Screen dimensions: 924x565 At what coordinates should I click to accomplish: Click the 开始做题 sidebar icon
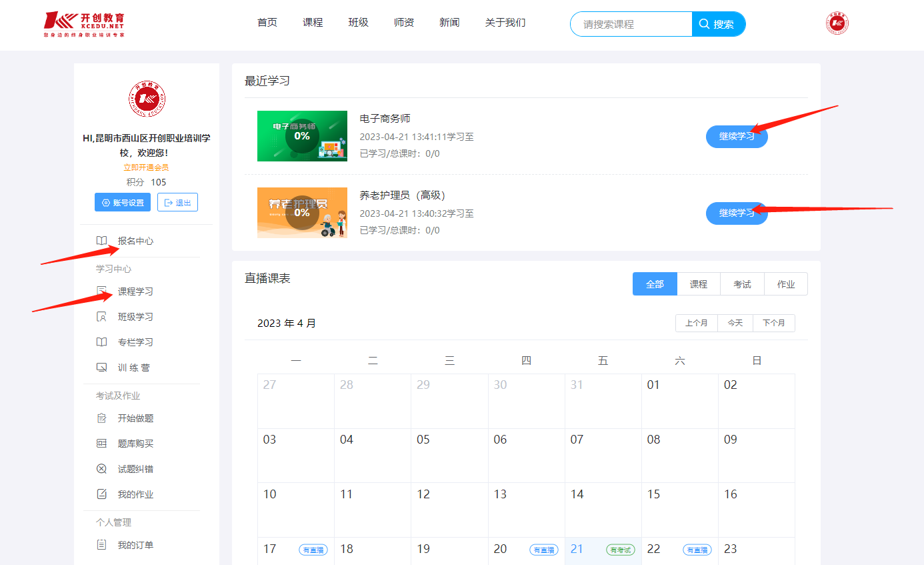click(x=101, y=418)
